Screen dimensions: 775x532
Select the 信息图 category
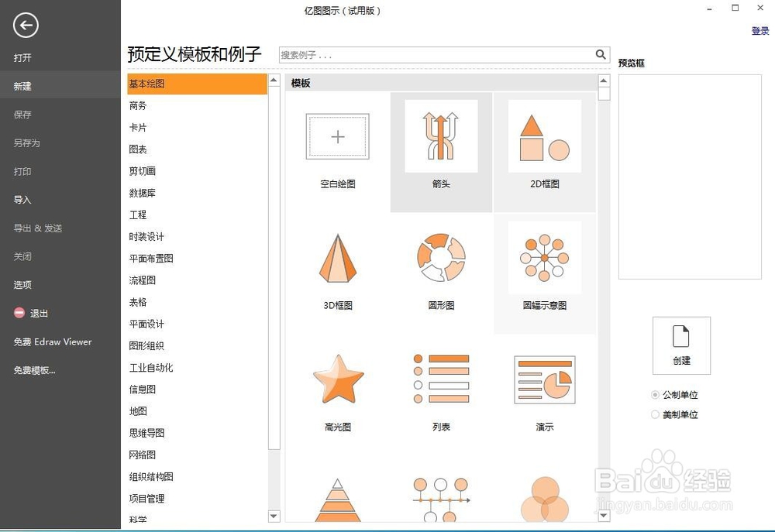[143, 390]
